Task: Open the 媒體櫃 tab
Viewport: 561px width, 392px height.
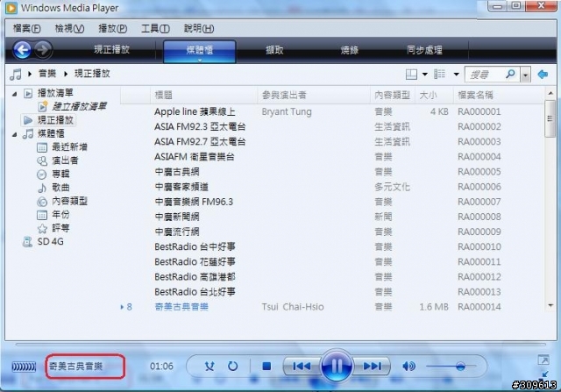Action: pos(200,51)
